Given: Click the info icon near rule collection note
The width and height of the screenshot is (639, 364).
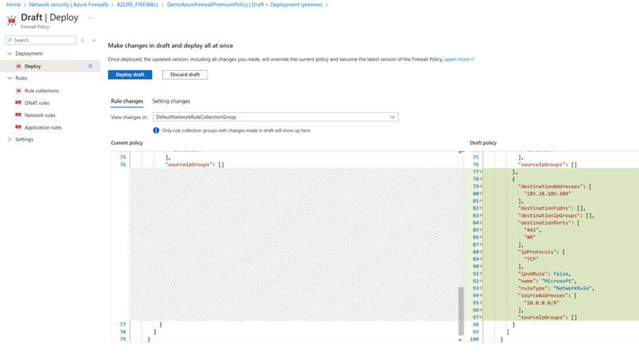Looking at the screenshot, I should 156,130.
